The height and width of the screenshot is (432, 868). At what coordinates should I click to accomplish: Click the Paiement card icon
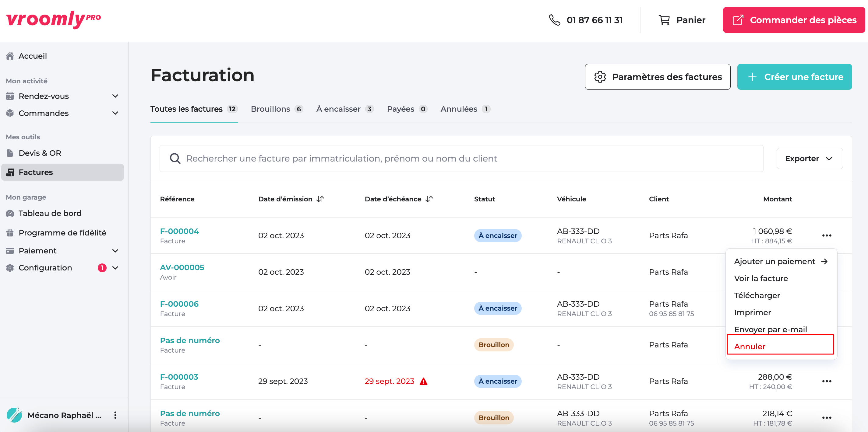coord(10,251)
